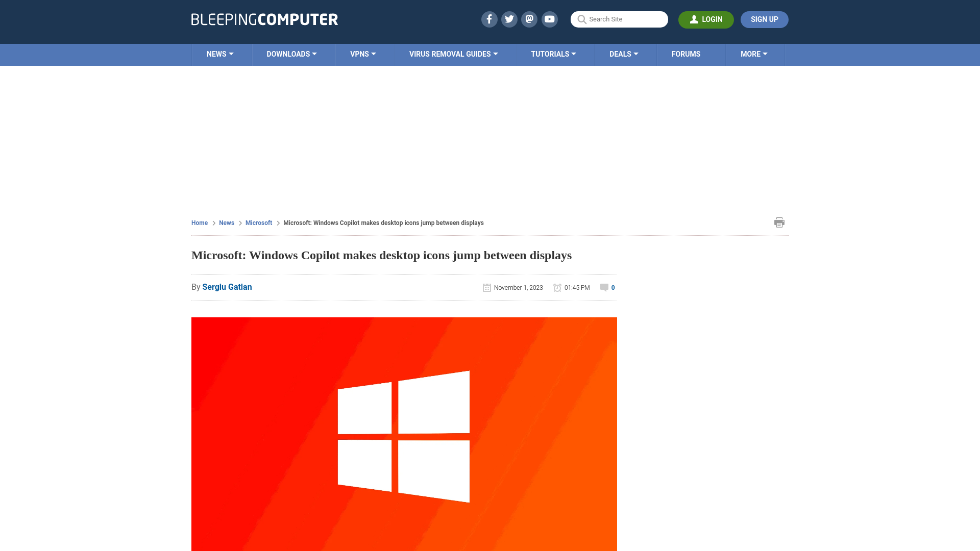This screenshot has height=551, width=980.
Task: Expand the VIRUS REMOVAL GUIDES dropdown
Action: [x=453, y=54]
